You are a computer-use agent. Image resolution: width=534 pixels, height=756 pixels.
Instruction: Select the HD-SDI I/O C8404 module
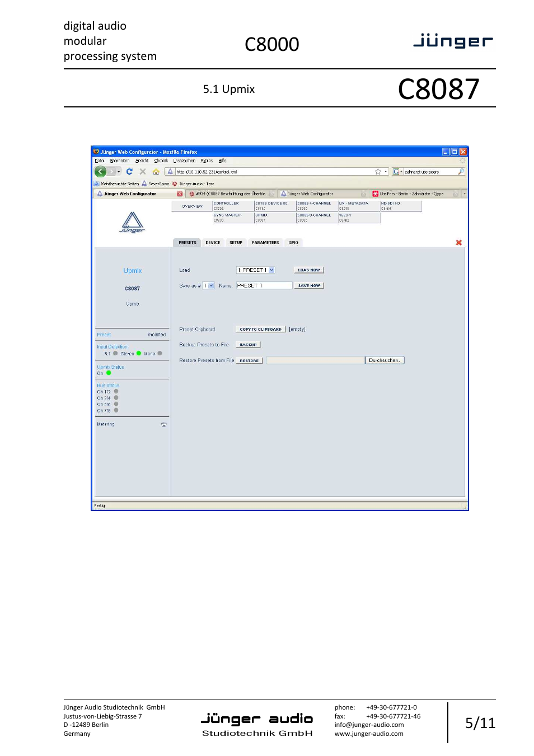pyautogui.click(x=401, y=206)
